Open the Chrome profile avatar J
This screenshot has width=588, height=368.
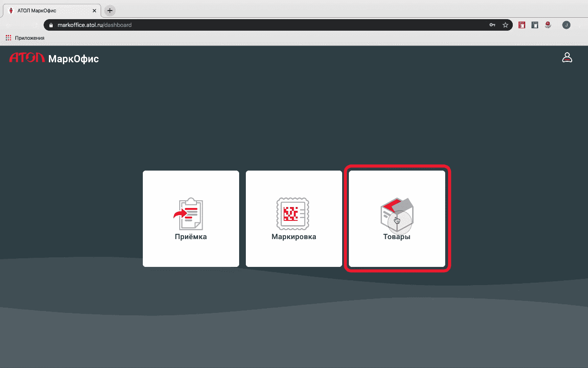pyautogui.click(x=566, y=25)
